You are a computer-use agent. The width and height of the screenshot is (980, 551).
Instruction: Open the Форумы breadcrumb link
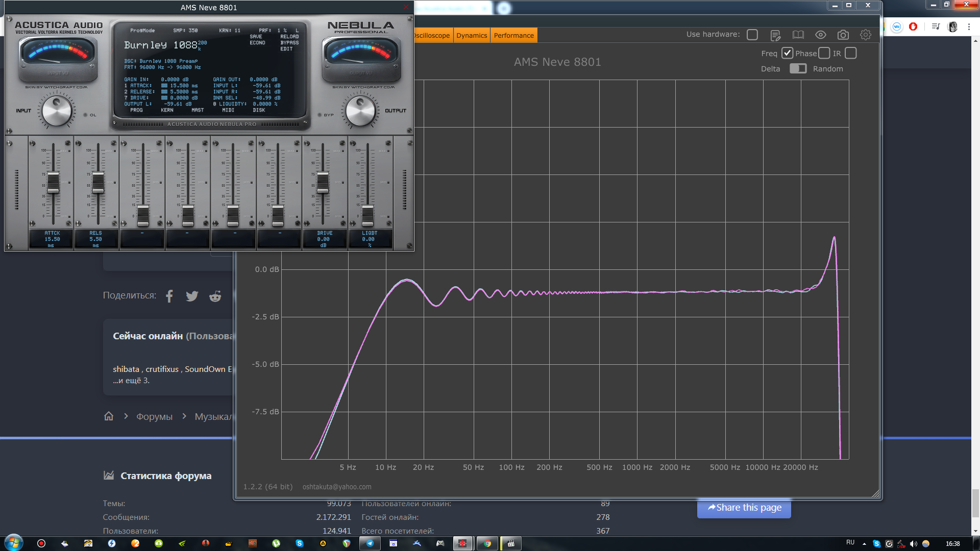154,417
